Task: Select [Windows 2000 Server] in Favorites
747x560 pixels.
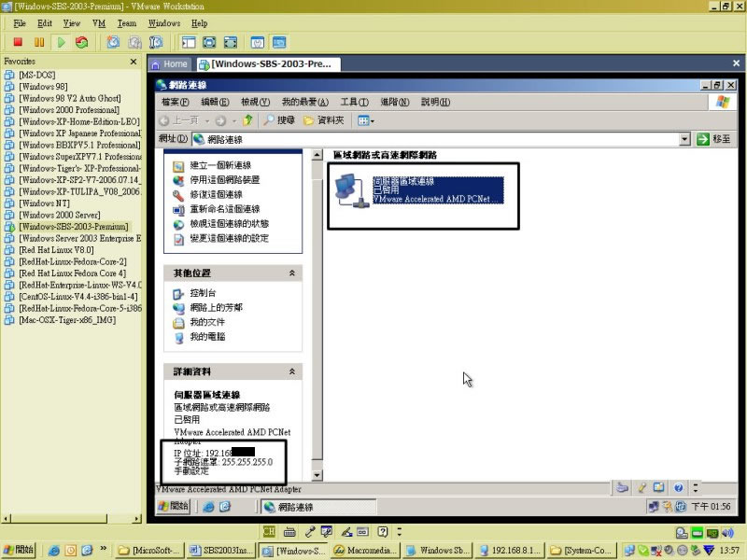Action: (x=59, y=215)
